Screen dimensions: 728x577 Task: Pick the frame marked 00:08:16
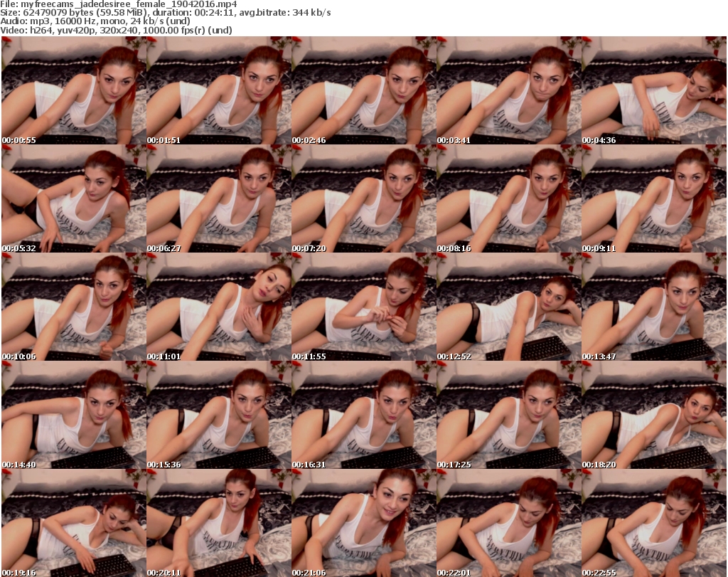click(508, 198)
